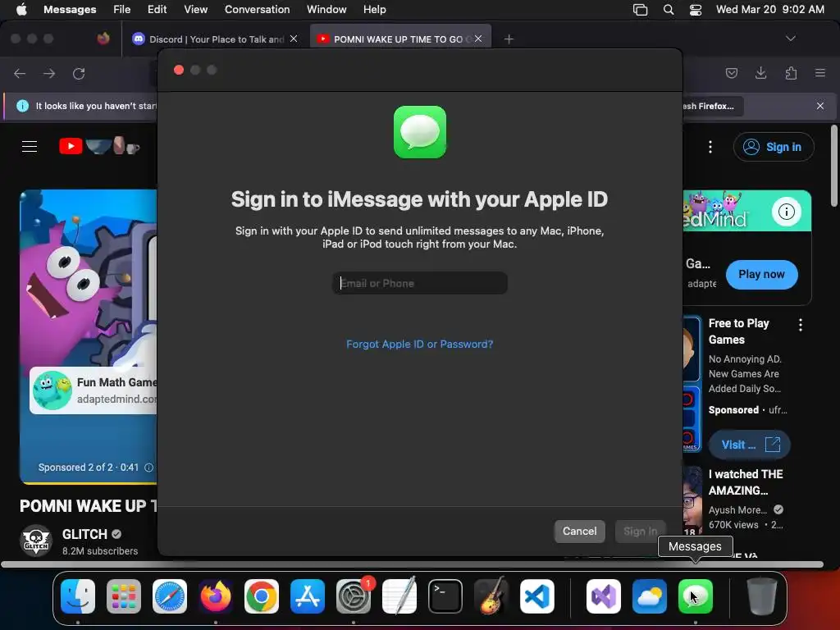Click the Sponsored ad info icon
840x630 pixels.
point(149,468)
